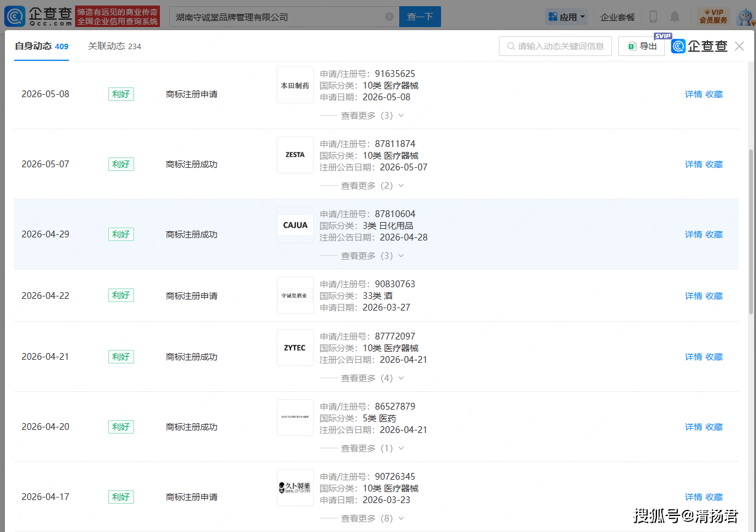
Task: Click registration number 87810604
Action: pos(395,214)
